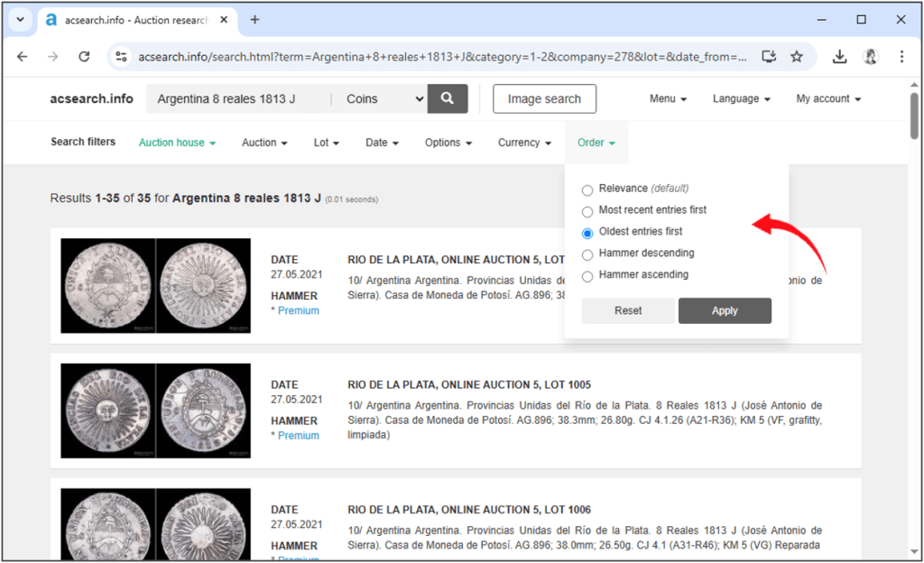Bookmark this page with the star icon
This screenshot has width=924, height=563.
coord(797,57)
